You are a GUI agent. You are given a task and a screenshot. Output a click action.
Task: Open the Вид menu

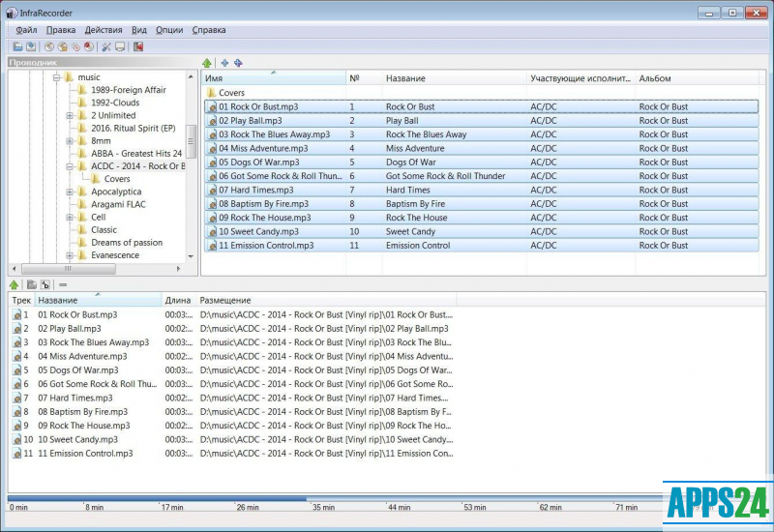pyautogui.click(x=138, y=30)
